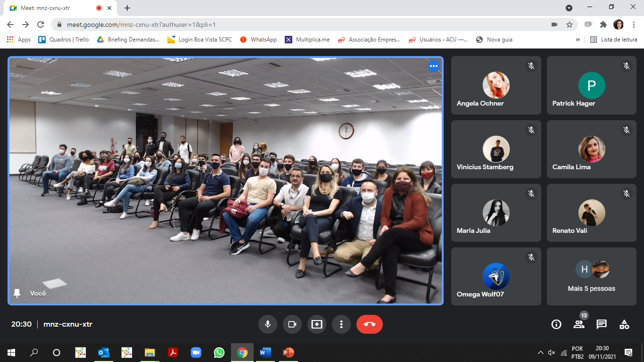This screenshot has height=362, width=644.
Task: Open Chrome extensions puzzle icon
Action: pyautogui.click(x=603, y=25)
